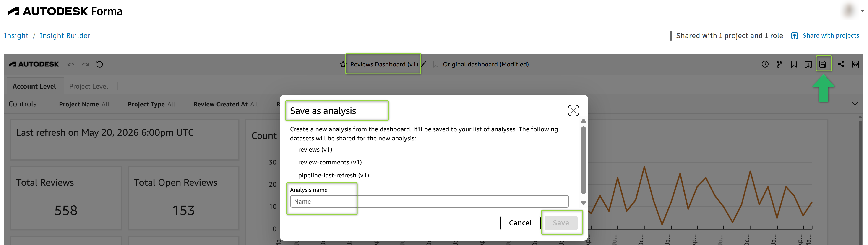Click the Reviews Dashboard (v1) title
Image resolution: width=868 pixels, height=245 pixels.
[384, 64]
